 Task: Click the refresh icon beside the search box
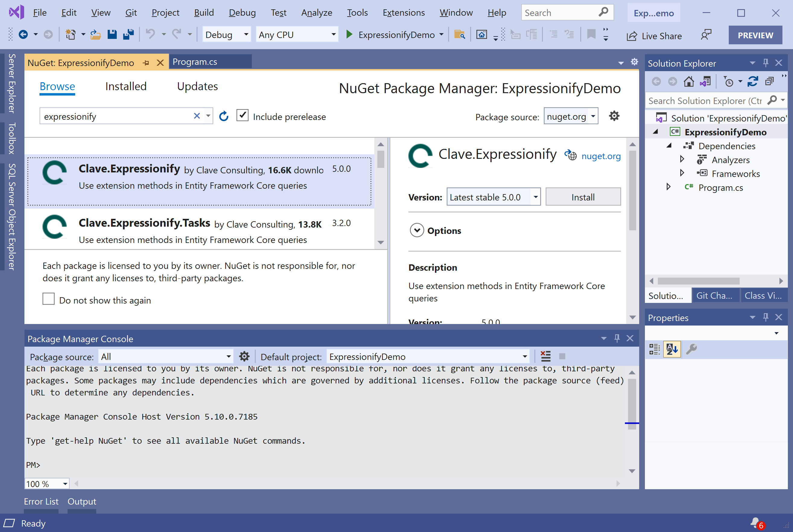click(224, 116)
